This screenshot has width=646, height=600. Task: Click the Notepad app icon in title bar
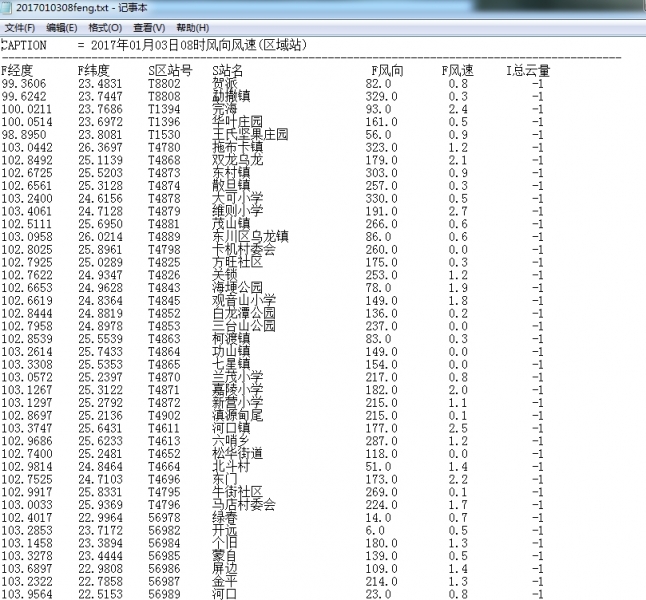coord(8,8)
